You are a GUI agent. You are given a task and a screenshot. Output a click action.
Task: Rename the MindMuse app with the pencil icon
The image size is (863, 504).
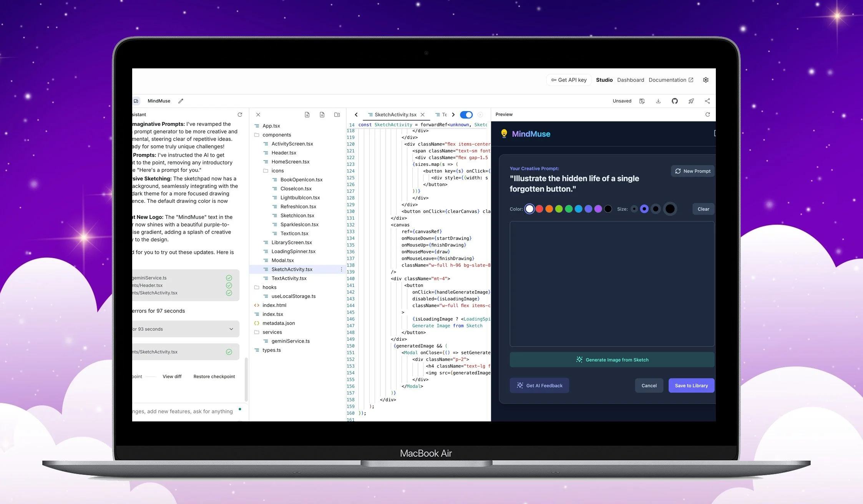click(181, 101)
